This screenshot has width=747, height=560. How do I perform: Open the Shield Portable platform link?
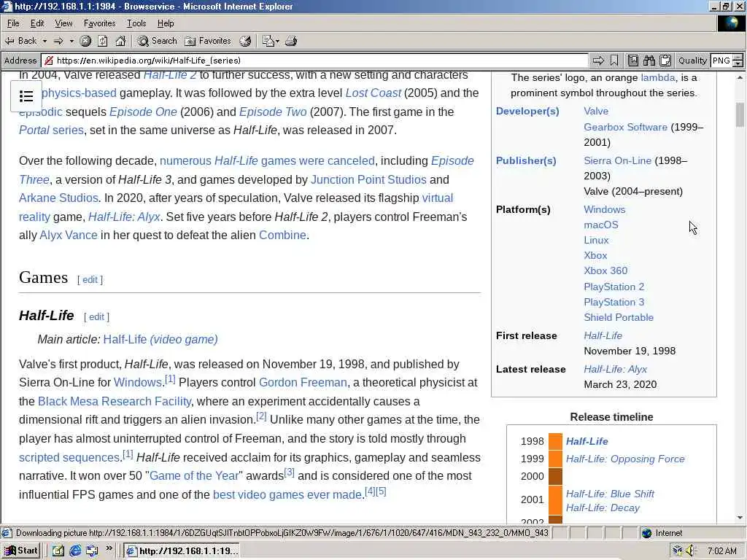click(619, 317)
